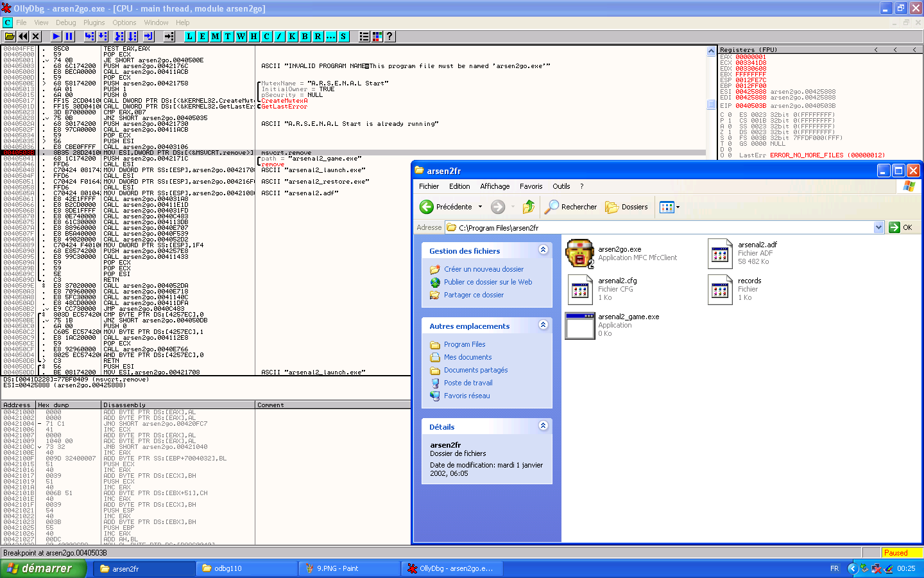Select the arsen2go.exe file

coord(621,254)
